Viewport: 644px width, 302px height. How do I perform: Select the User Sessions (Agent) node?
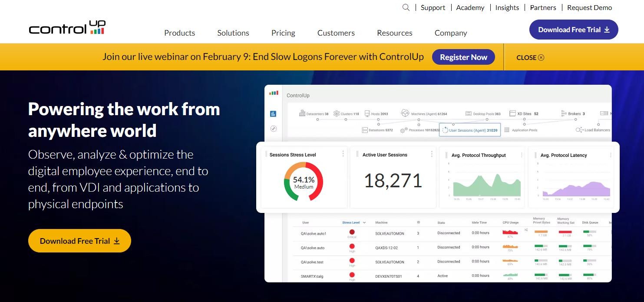470,130
